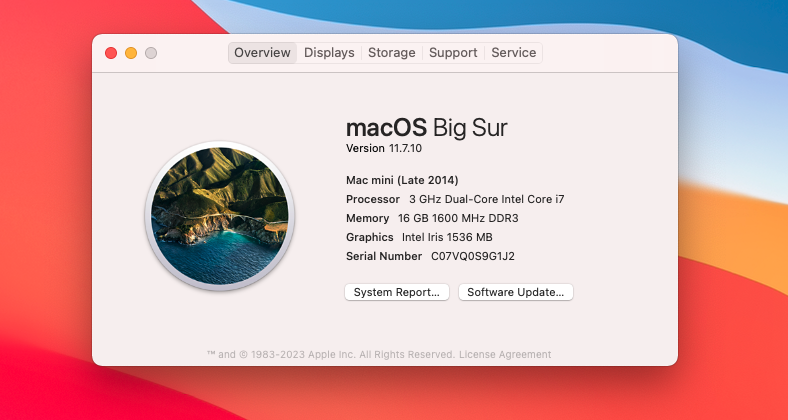
Task: Select the serial number C07VQ0S9G1J2
Action: tap(473, 256)
